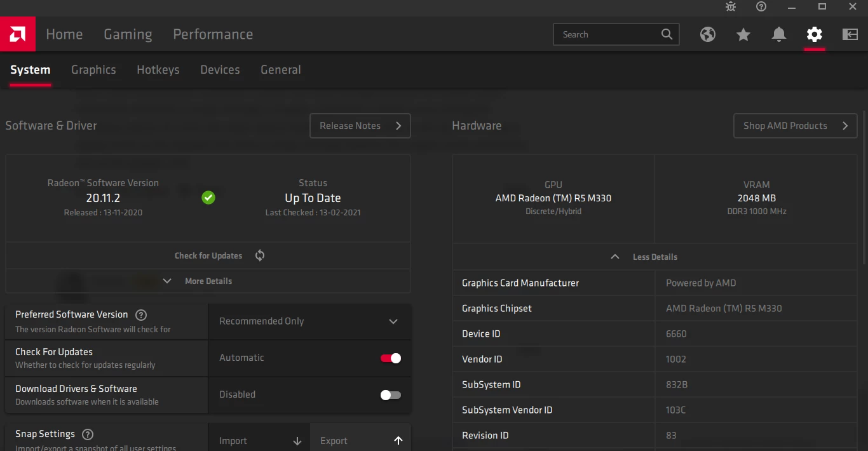Open the bug report tool icon

pos(731,7)
